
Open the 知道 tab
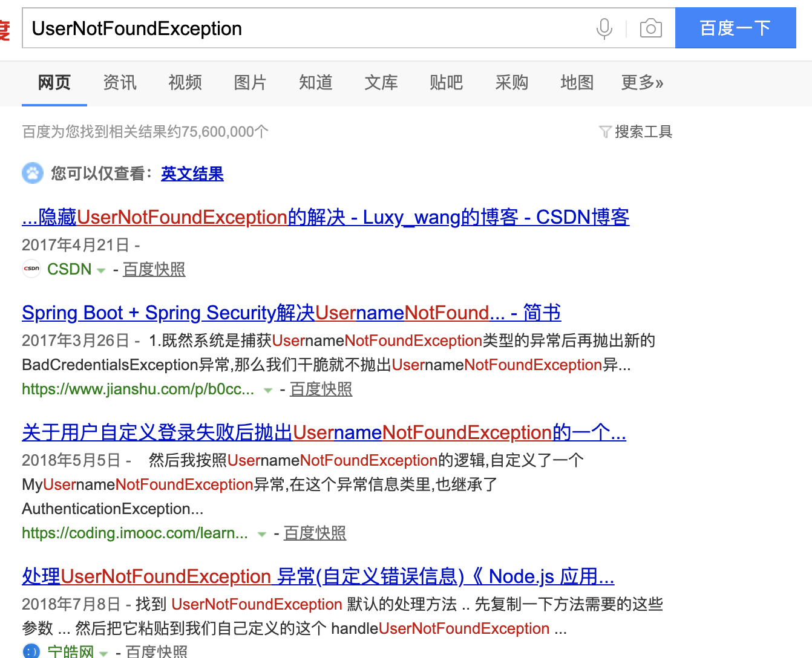316,83
